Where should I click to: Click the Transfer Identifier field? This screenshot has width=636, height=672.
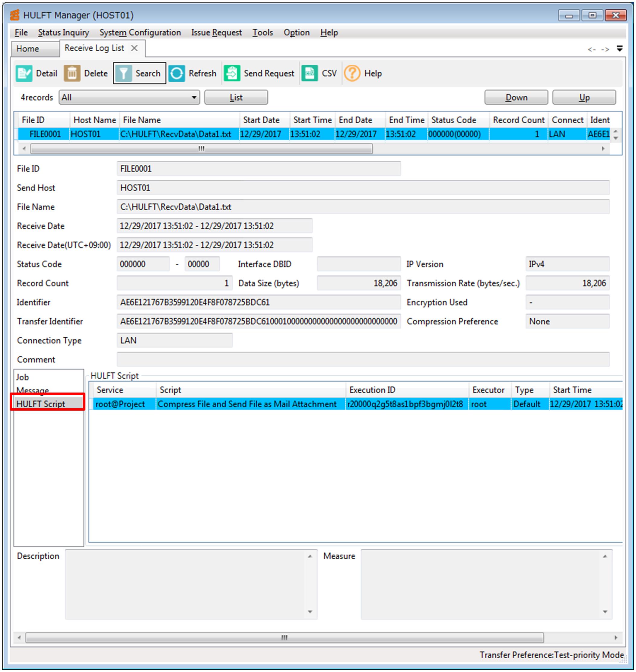click(259, 321)
